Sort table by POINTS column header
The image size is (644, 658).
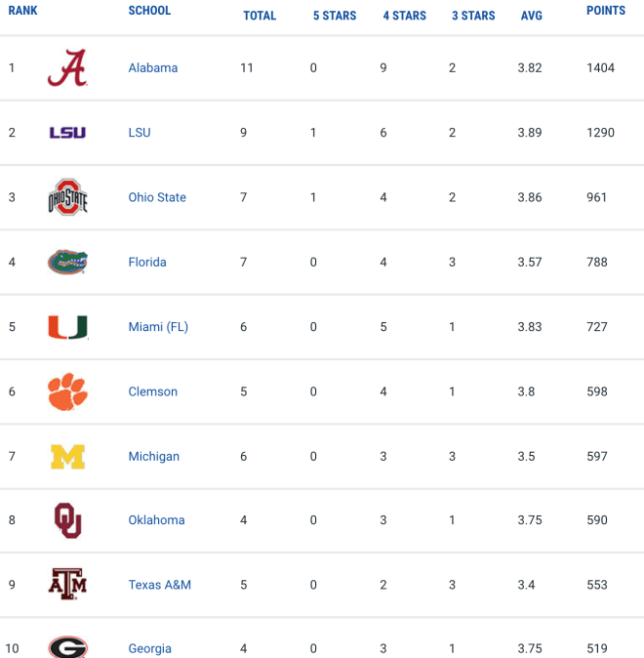click(x=606, y=11)
